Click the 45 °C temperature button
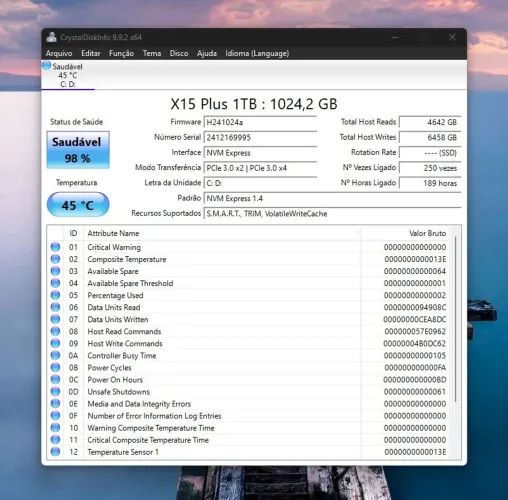The height and width of the screenshot is (500, 508). click(78, 205)
